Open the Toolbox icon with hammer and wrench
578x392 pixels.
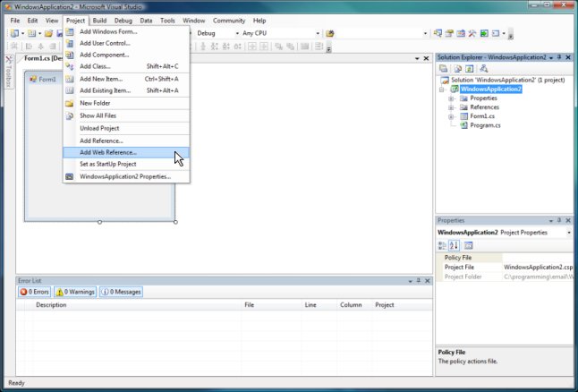(x=472, y=33)
